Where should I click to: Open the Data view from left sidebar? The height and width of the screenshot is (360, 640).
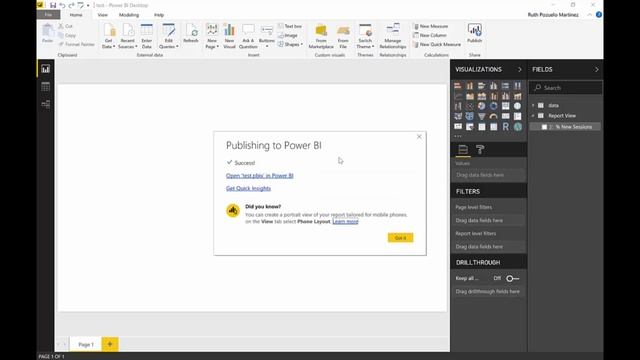45,87
